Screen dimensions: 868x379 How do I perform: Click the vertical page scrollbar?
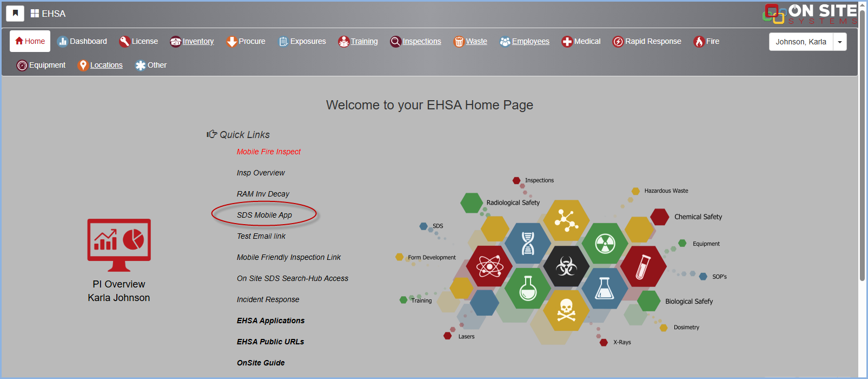tap(862, 162)
